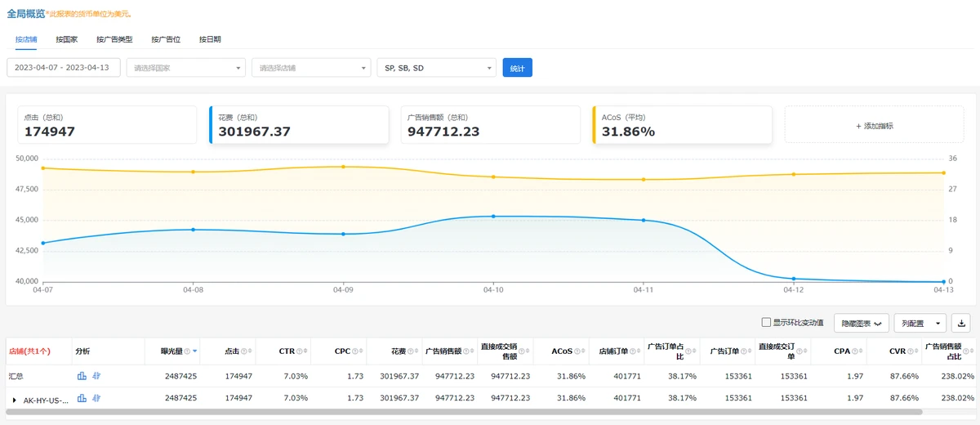Click the help icon next to ACoS header

click(x=577, y=351)
